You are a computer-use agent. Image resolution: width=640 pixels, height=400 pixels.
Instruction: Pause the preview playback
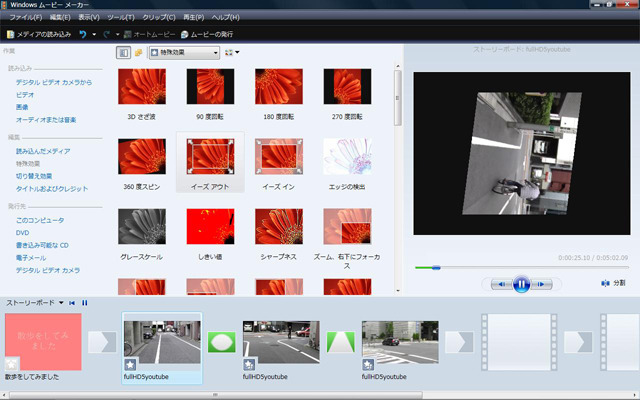pyautogui.click(x=522, y=284)
